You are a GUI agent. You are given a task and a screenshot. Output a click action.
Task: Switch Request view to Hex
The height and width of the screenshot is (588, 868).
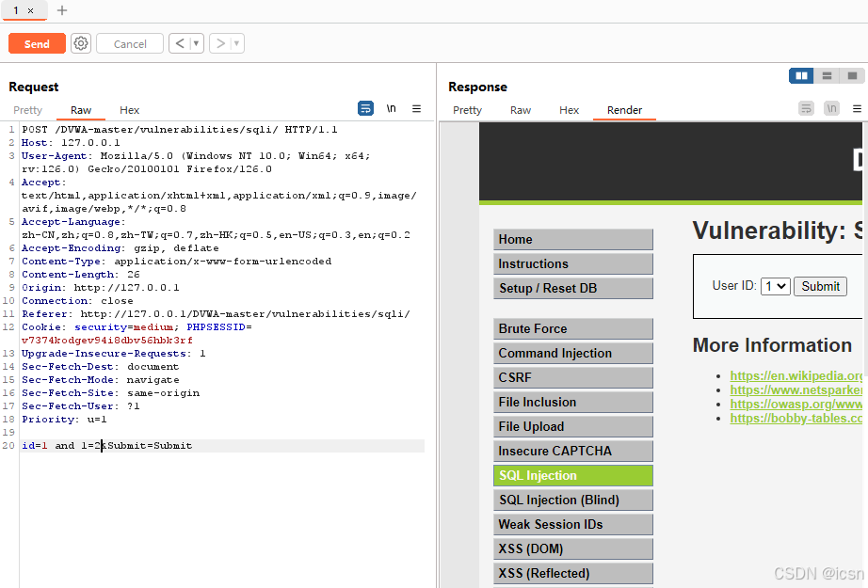(130, 110)
